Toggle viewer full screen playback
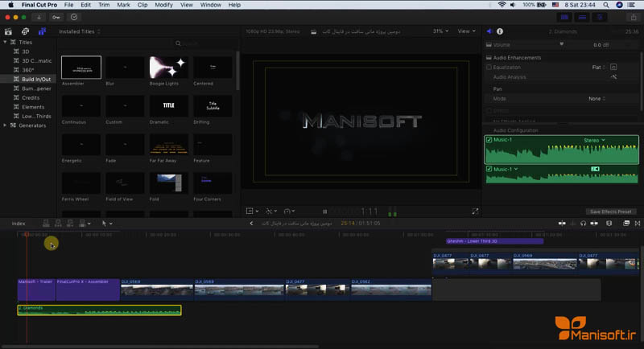The width and height of the screenshot is (644, 349). (x=475, y=211)
